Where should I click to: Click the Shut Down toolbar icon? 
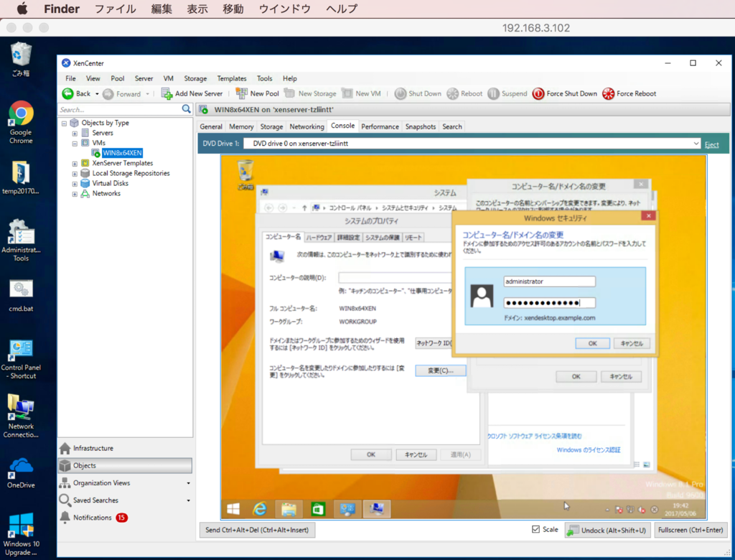[x=401, y=94]
